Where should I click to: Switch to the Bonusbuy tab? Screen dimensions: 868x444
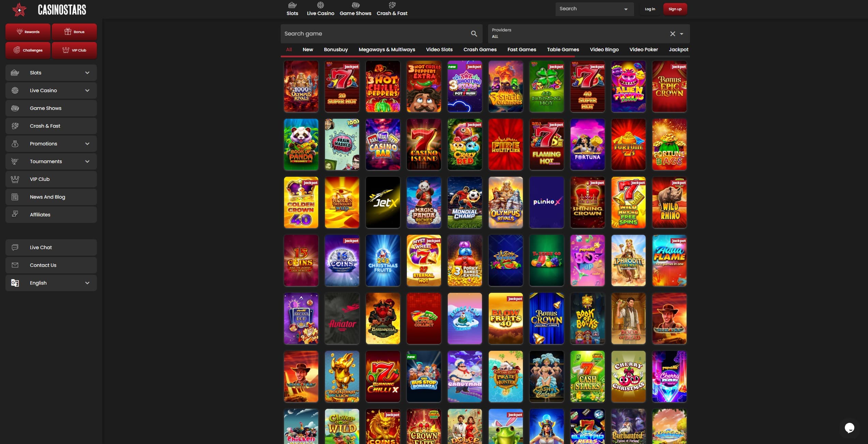336,49
